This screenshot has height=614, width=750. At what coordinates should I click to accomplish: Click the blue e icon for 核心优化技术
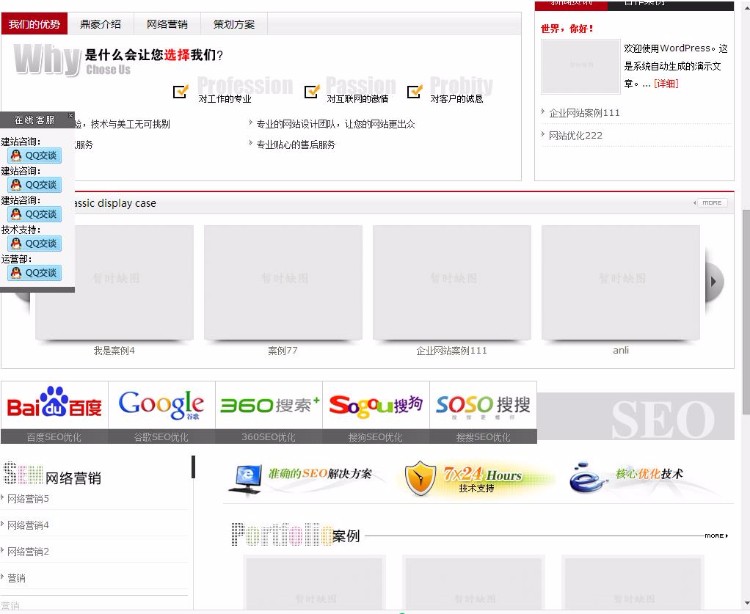[586, 477]
